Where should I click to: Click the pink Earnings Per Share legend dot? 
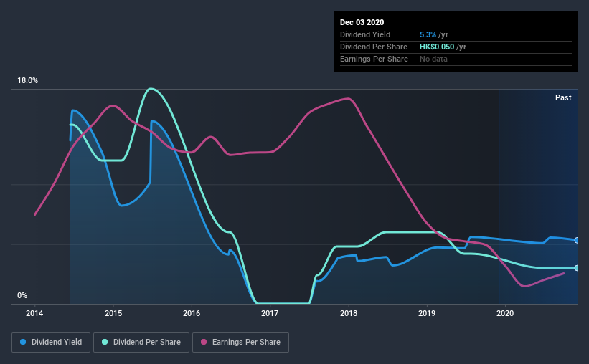pos(204,342)
